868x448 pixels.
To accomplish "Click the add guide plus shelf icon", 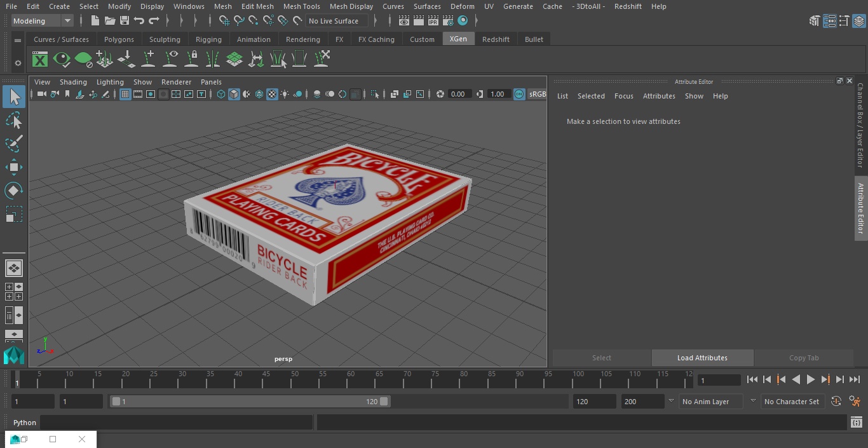I will point(148,60).
